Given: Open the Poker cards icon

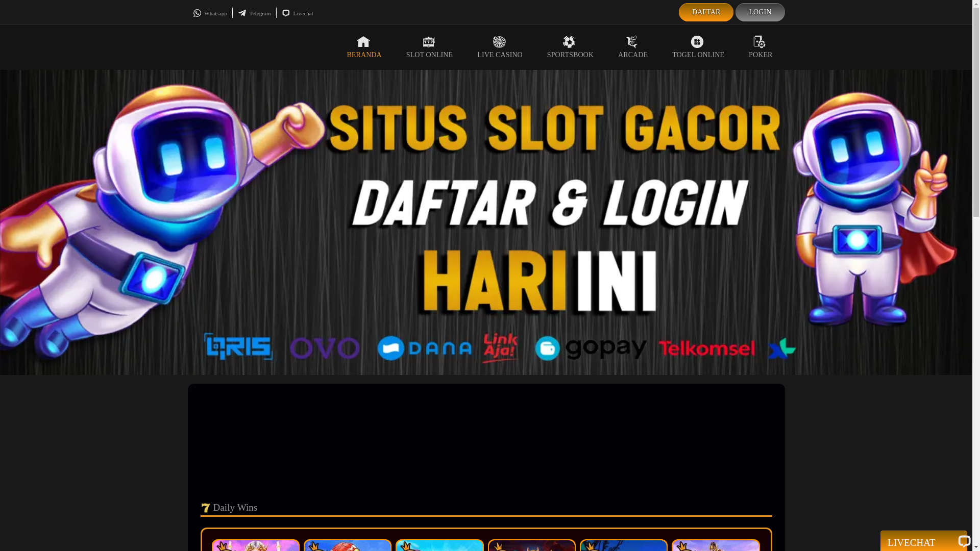Looking at the screenshot, I should point(759,42).
